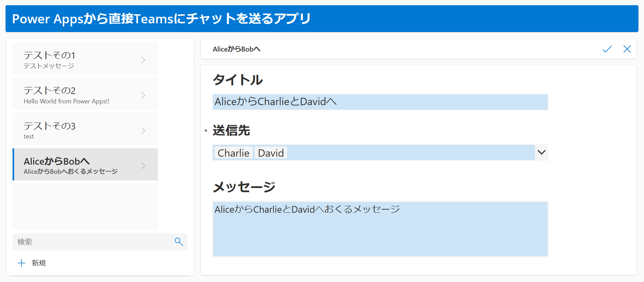Click the plus icon beside 新規
The height and width of the screenshot is (282, 644).
coord(22,263)
